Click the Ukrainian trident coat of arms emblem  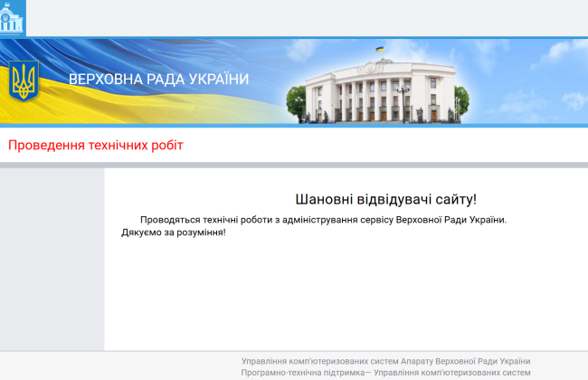(x=24, y=81)
